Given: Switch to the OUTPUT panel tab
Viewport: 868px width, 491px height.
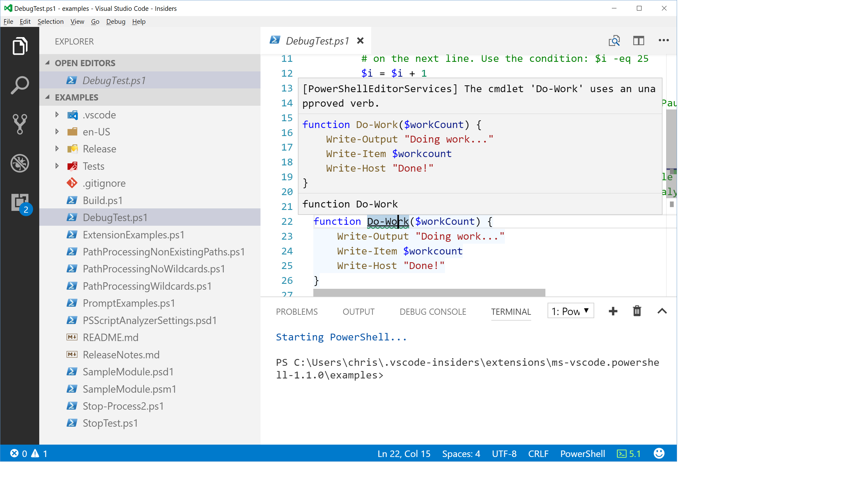Looking at the screenshot, I should 358,312.
